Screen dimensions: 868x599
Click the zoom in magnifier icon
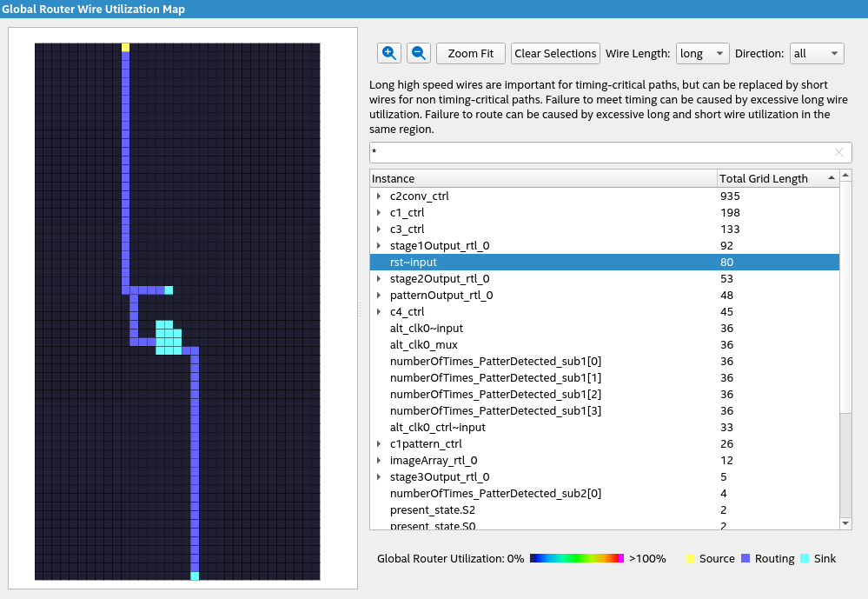(389, 53)
